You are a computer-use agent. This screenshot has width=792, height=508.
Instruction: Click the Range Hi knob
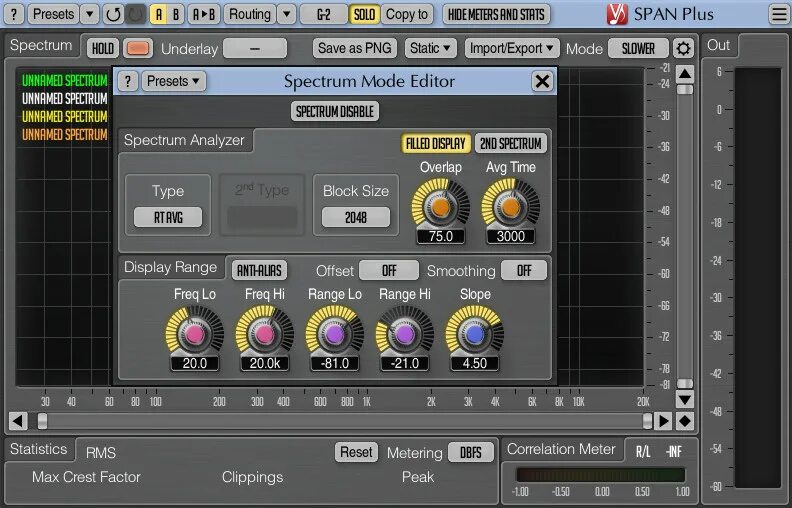[405, 334]
